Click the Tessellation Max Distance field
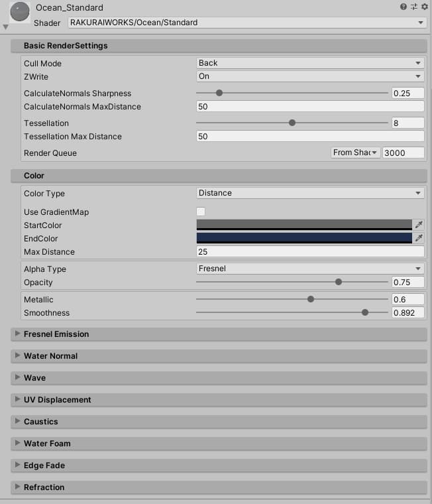The height and width of the screenshot is (504, 432). coord(310,137)
